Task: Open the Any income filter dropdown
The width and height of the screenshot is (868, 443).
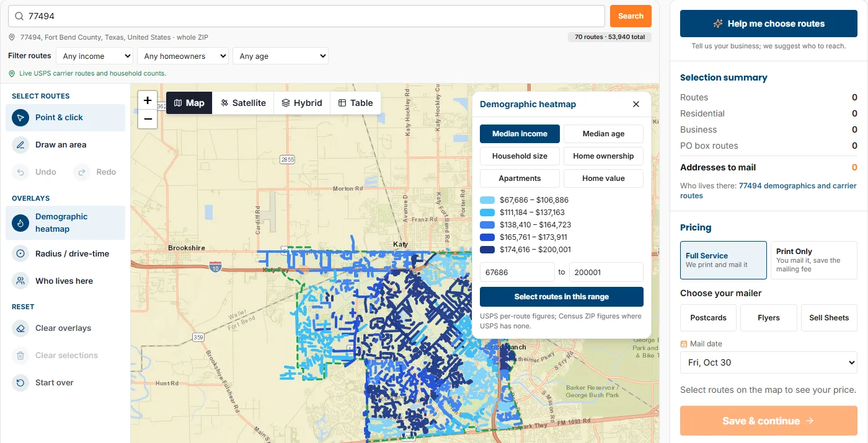Action: tap(94, 56)
